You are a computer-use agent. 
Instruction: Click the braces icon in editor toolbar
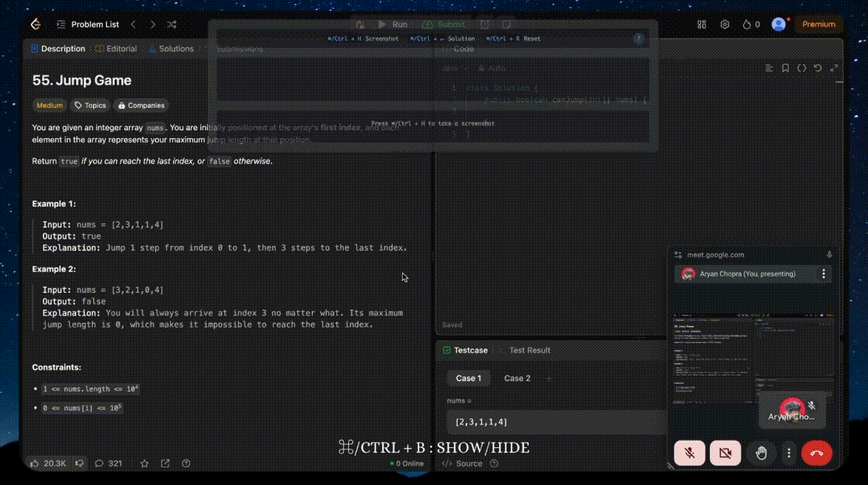coord(801,68)
